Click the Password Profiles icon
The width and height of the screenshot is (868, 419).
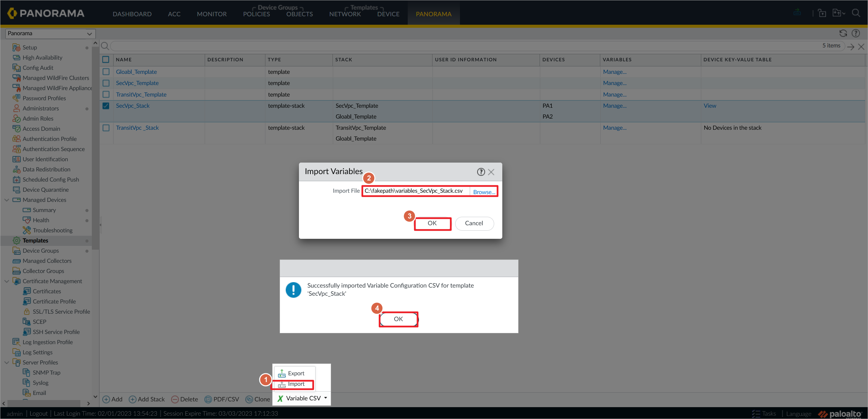(x=16, y=98)
